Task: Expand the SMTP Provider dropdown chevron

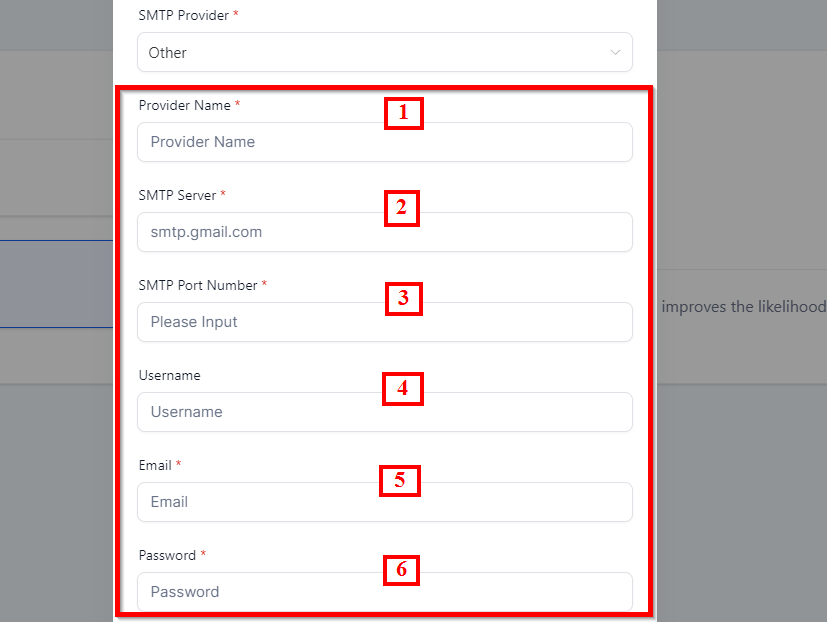Action: [x=615, y=53]
